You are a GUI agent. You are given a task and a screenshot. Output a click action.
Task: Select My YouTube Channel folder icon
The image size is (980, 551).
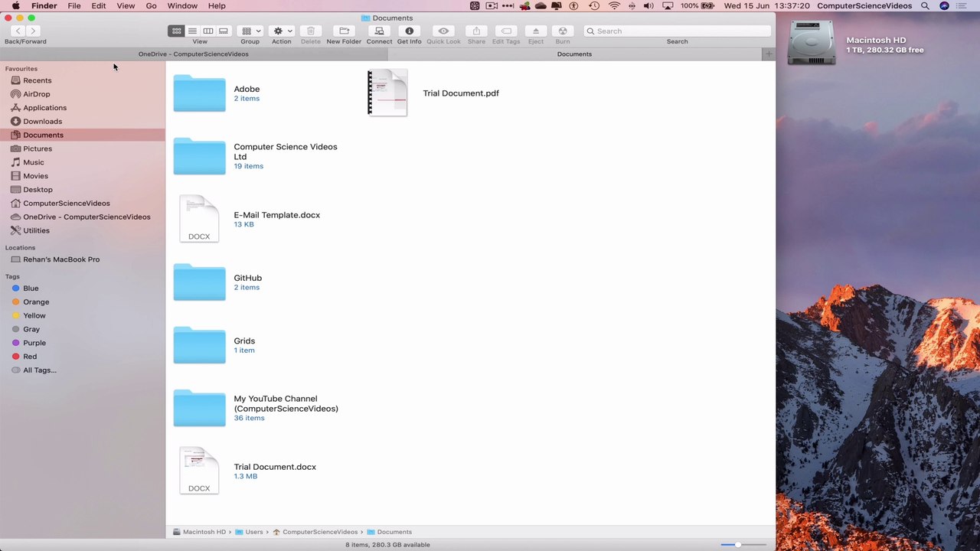click(x=199, y=408)
